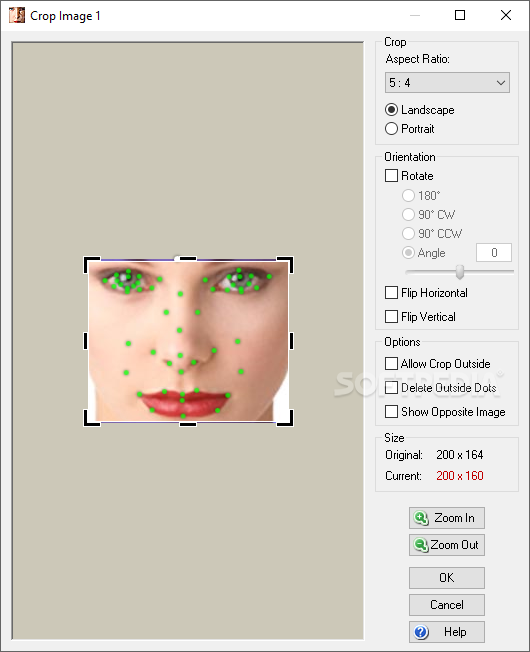This screenshot has height=652, width=530.
Task: Click the Zoom Out button label
Action: pos(454,545)
